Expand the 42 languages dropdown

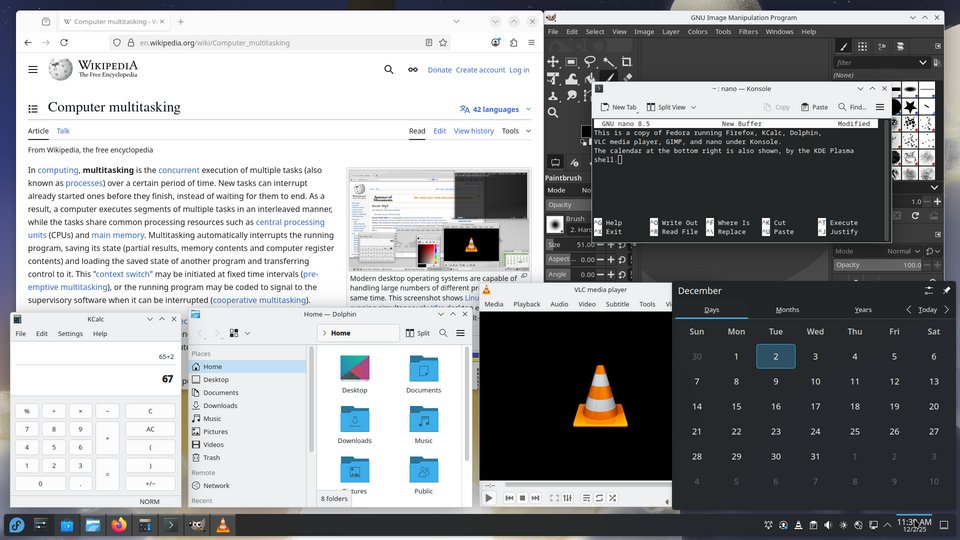[496, 109]
